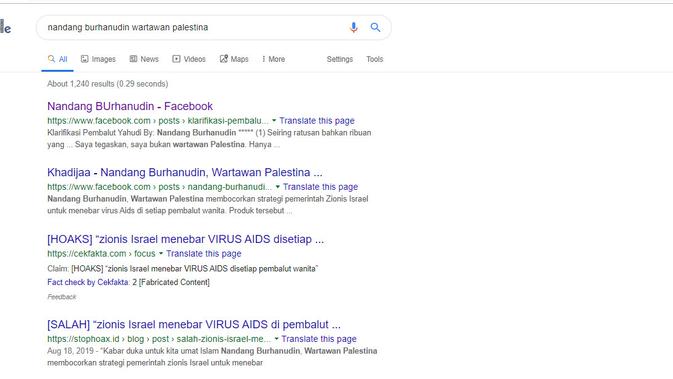Click the green stophoax.id blog post URL
The height and width of the screenshot is (379, 673).
point(159,339)
